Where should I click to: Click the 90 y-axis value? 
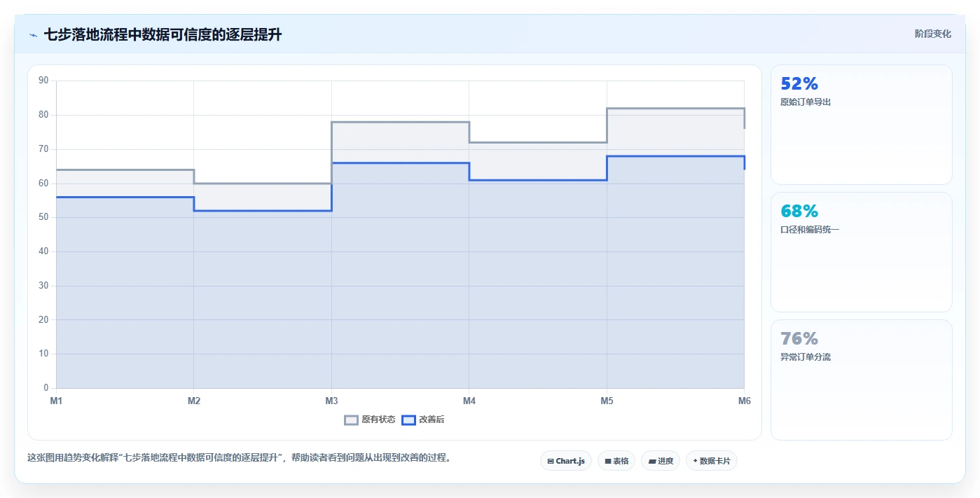[43, 81]
